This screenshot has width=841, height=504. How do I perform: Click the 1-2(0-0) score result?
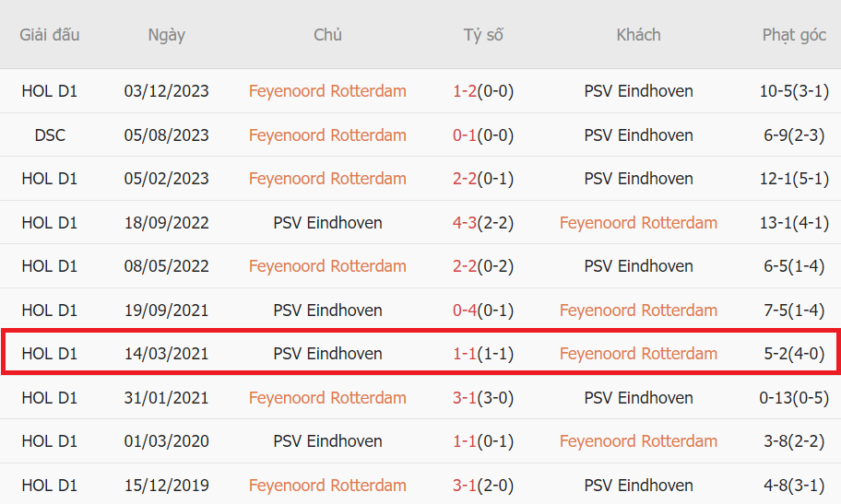483,91
